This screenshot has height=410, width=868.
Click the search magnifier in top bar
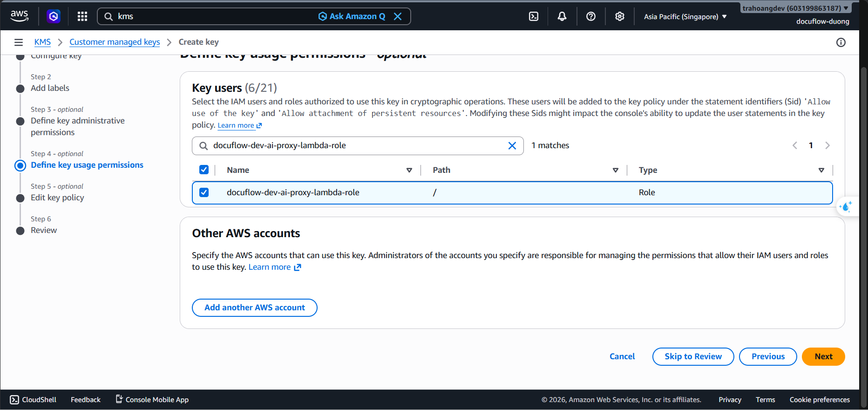108,16
